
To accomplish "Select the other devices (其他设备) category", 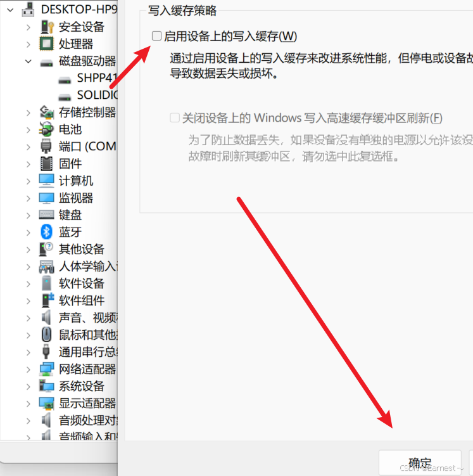I will [81, 249].
